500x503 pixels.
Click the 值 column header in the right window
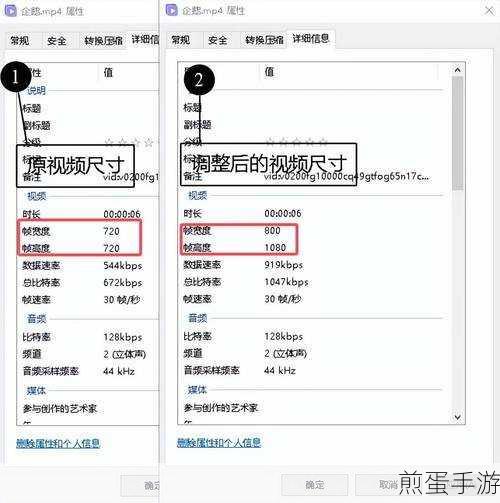pyautogui.click(x=269, y=72)
